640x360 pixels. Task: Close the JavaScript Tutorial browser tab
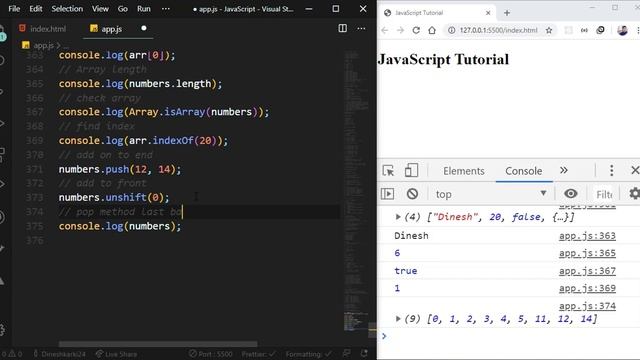tap(488, 13)
